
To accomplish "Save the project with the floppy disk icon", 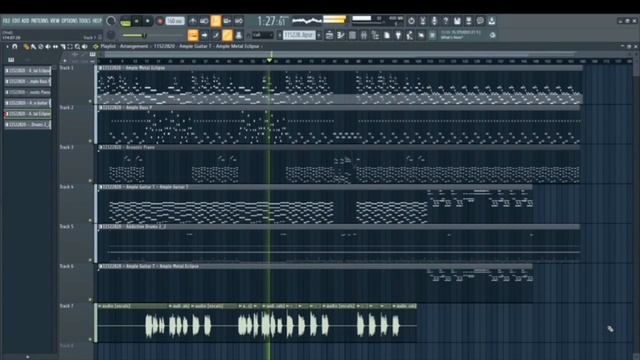I will [457, 21].
